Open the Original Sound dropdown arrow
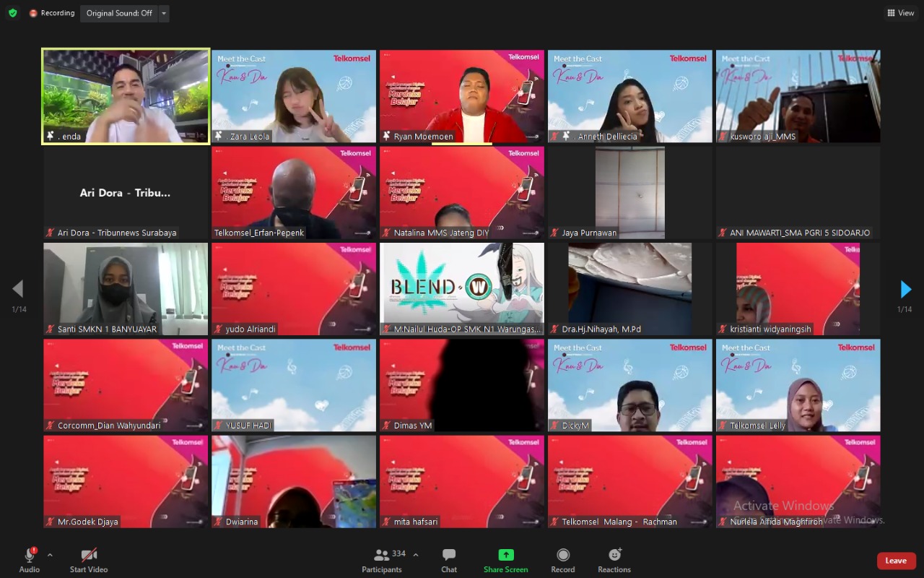The height and width of the screenshot is (578, 924). (x=163, y=13)
